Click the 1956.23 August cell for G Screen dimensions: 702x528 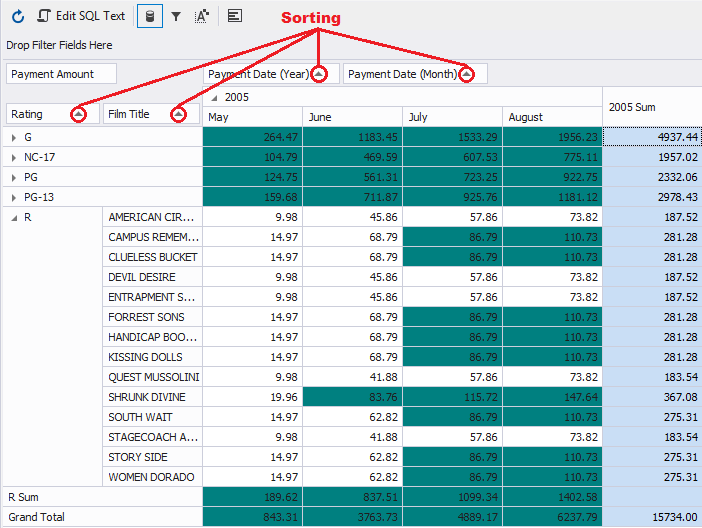(x=552, y=137)
